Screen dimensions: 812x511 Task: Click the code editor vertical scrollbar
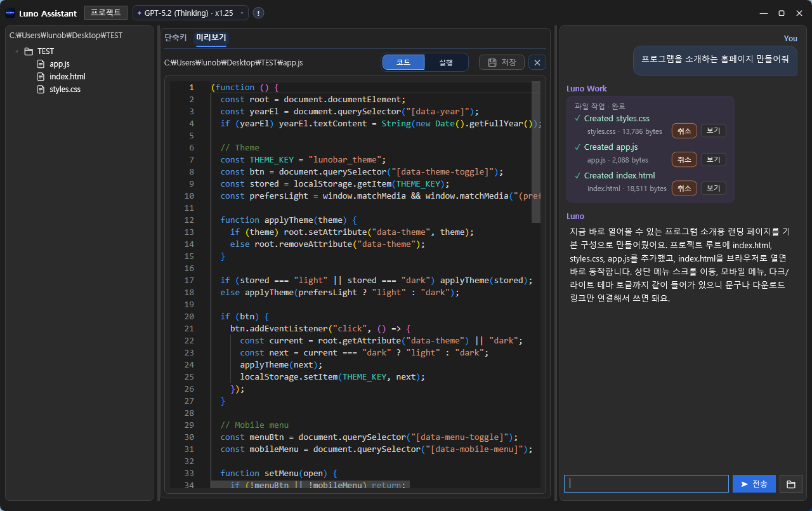pos(536,152)
